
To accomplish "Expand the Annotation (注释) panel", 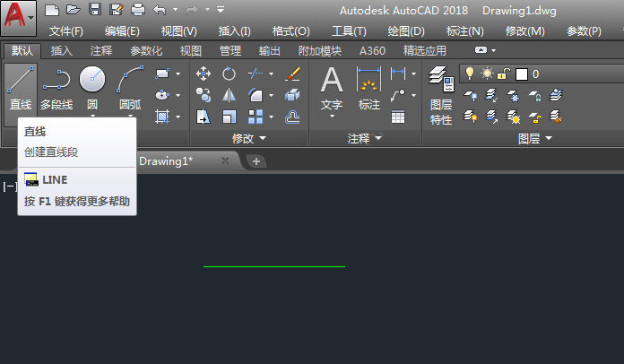I will tap(365, 138).
